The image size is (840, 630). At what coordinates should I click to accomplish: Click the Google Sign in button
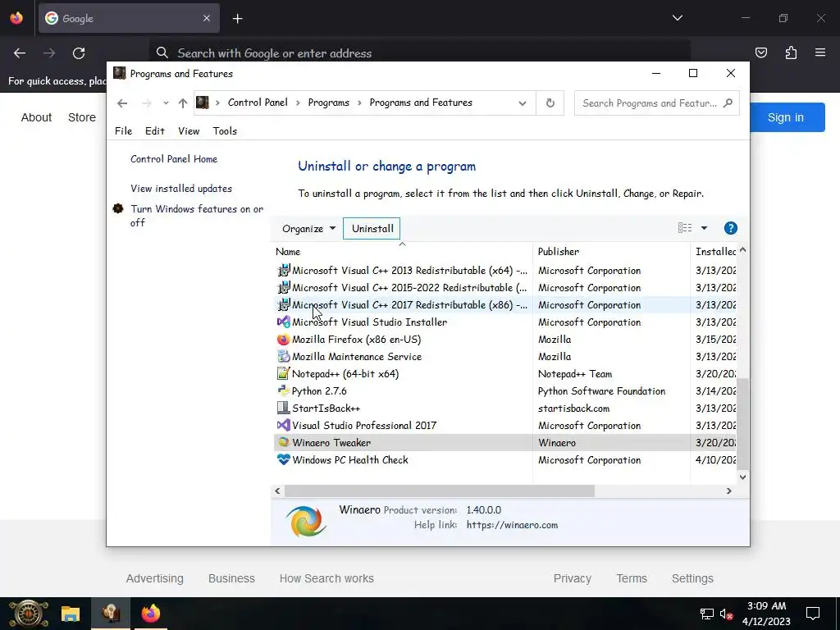[786, 117]
